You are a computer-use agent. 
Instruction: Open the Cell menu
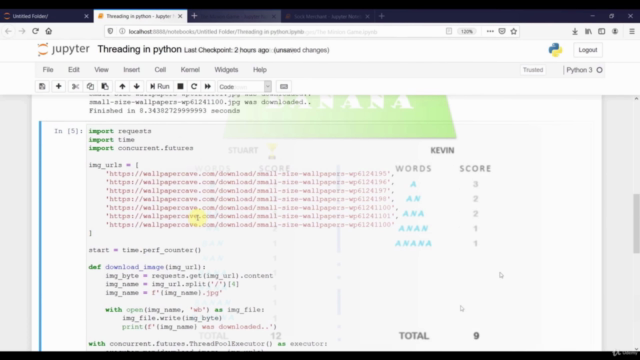click(160, 70)
